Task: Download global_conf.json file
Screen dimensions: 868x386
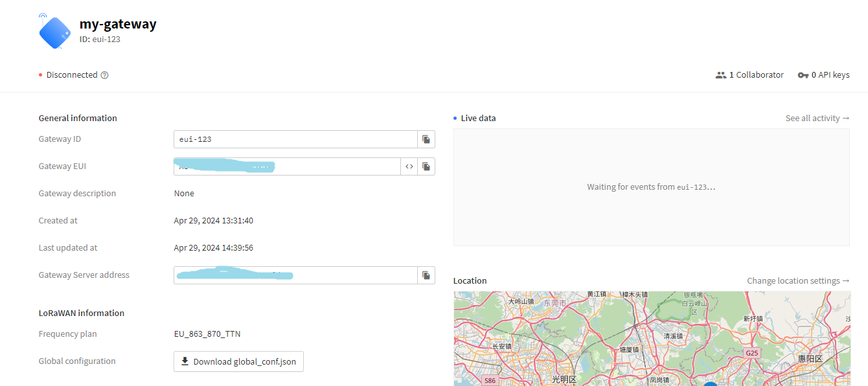Action: (238, 361)
